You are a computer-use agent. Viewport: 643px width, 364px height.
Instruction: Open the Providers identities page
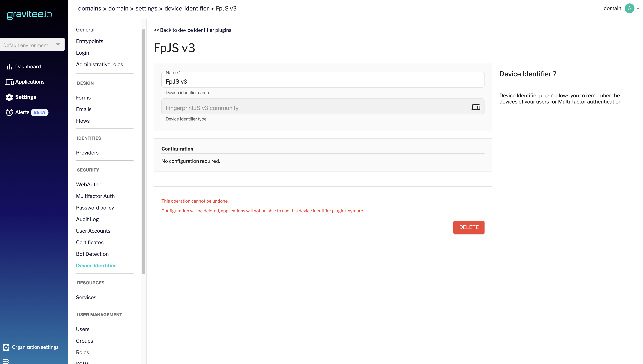pos(87,153)
